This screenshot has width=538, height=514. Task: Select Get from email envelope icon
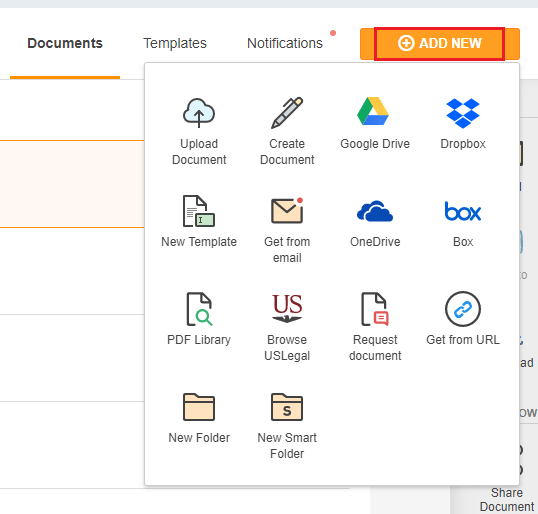click(x=287, y=211)
